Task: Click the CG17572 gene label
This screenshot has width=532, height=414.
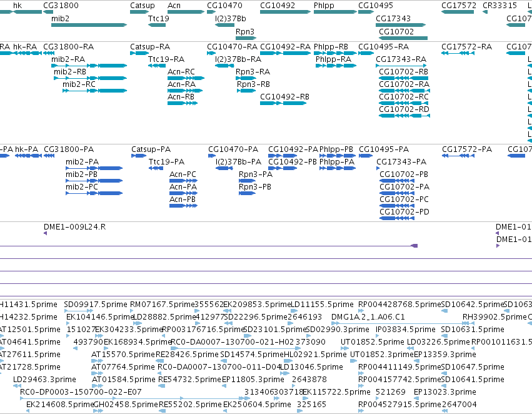Action: click(x=459, y=6)
